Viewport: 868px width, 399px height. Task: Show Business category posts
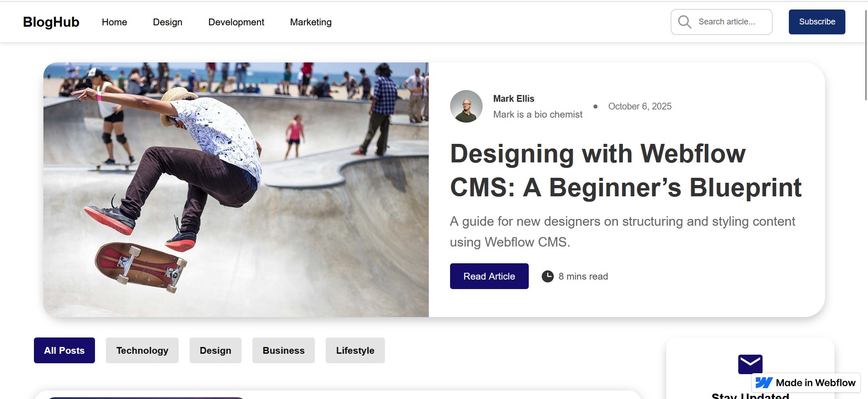284,351
